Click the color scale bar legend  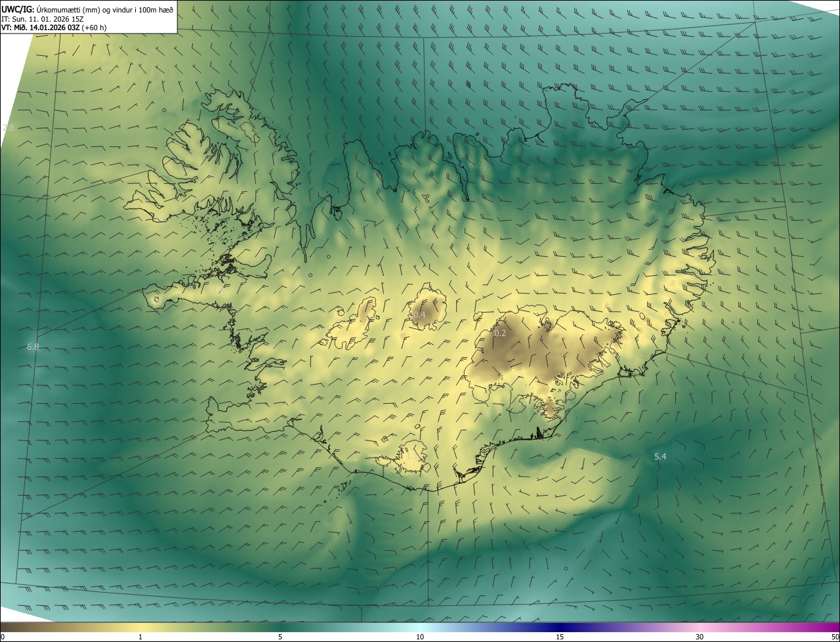click(x=420, y=628)
